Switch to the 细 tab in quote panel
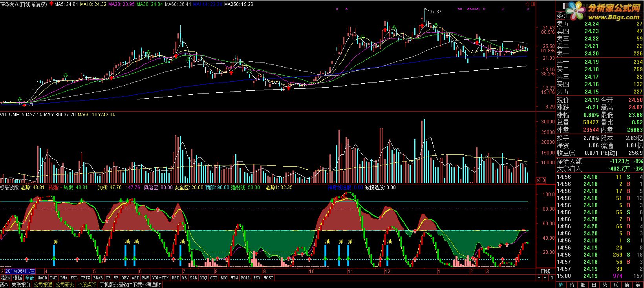This screenshot has height=288, width=644. tap(583, 285)
